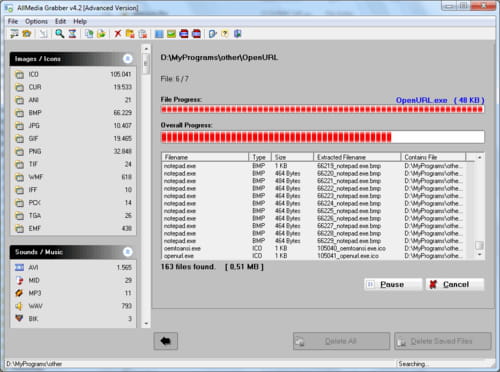Pause the search with Pause button

[393, 284]
